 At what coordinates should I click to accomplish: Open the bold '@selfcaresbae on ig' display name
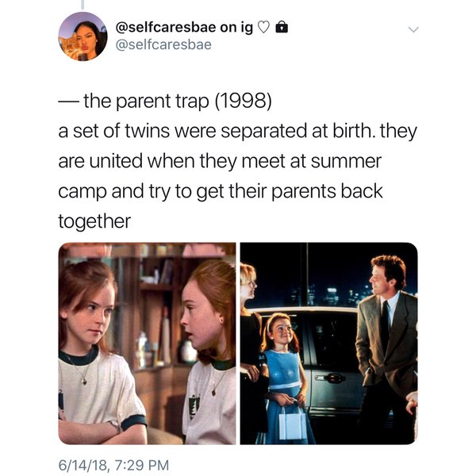(x=184, y=27)
